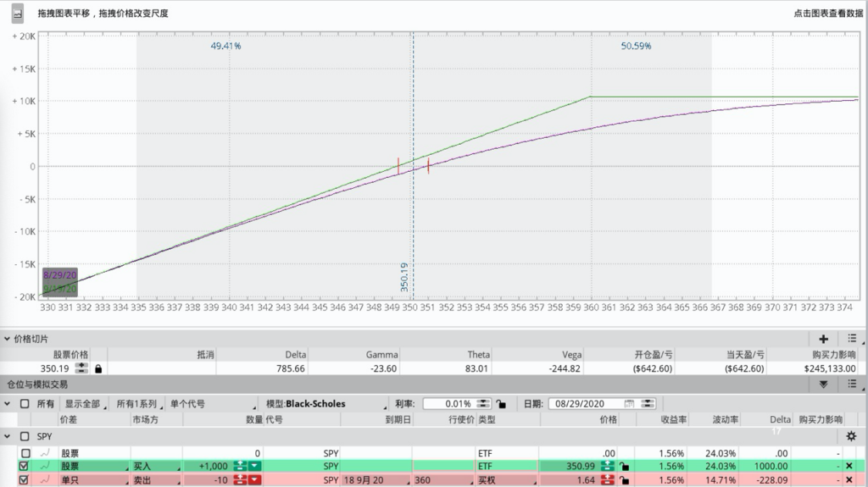The image size is (868, 487).
Task: Open positions panel list menu icon
Action: 853,384
